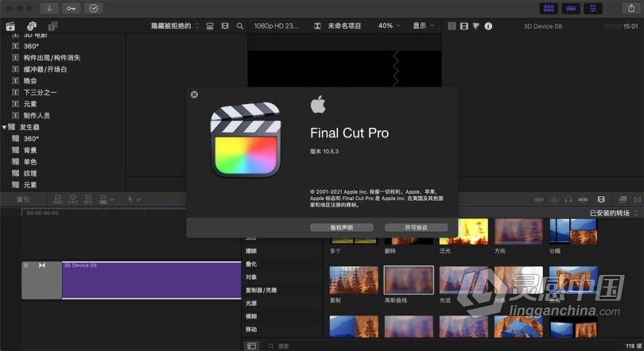
Task: Open the Info inspector icon
Action: pos(488,26)
